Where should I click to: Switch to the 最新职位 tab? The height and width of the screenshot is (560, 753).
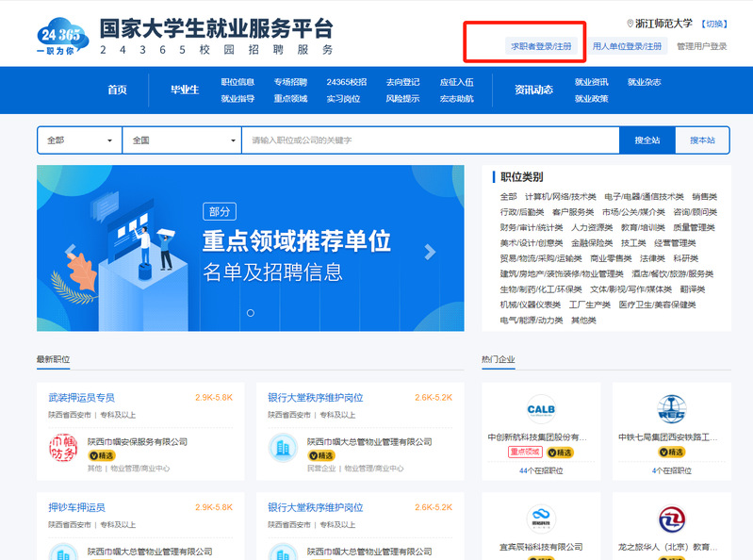[x=54, y=359]
